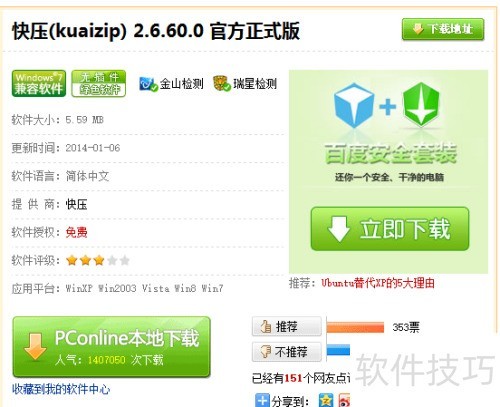Share via the red Weibo icon
The width and height of the screenshot is (500, 407).
pos(345,401)
